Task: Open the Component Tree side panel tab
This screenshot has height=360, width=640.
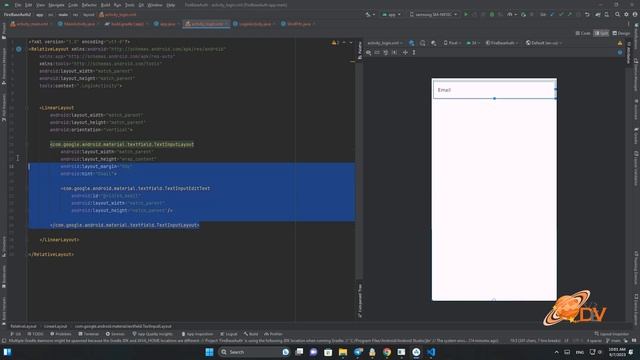Action: tap(360, 300)
